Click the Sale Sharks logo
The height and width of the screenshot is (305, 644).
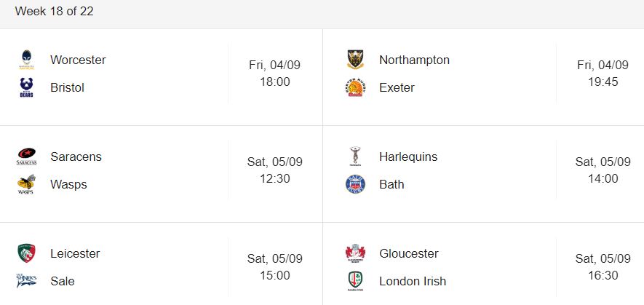27,281
